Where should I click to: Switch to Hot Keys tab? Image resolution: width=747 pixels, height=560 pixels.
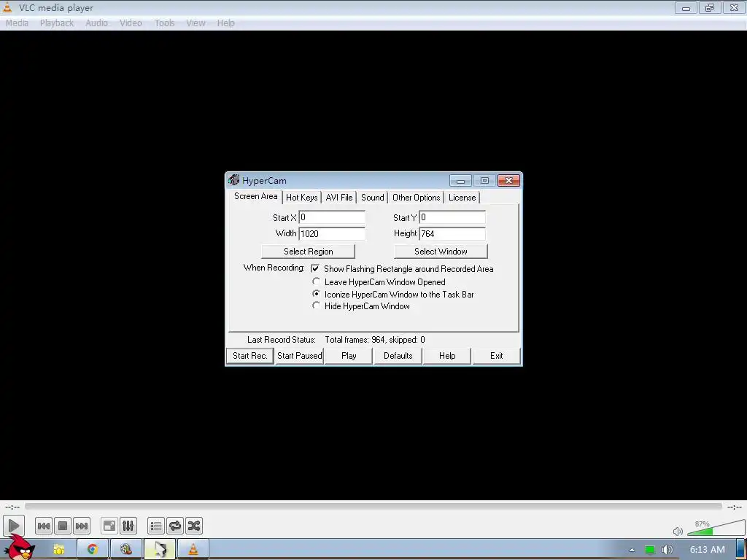(301, 198)
